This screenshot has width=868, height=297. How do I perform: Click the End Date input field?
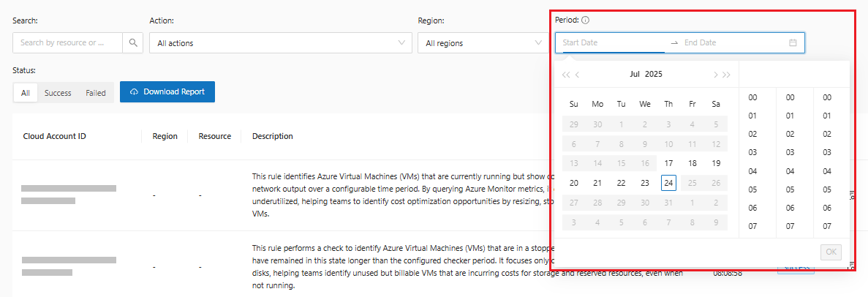click(x=731, y=43)
